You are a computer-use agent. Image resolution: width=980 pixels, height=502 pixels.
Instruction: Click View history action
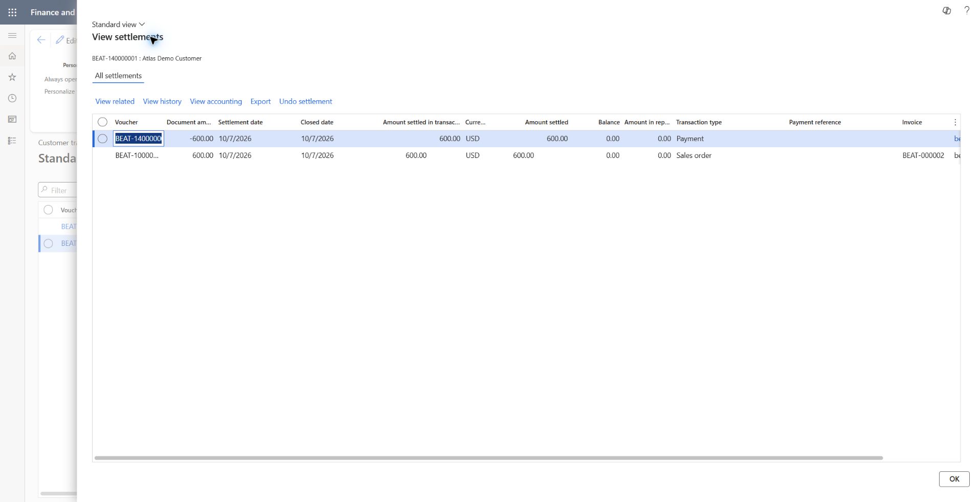point(162,101)
